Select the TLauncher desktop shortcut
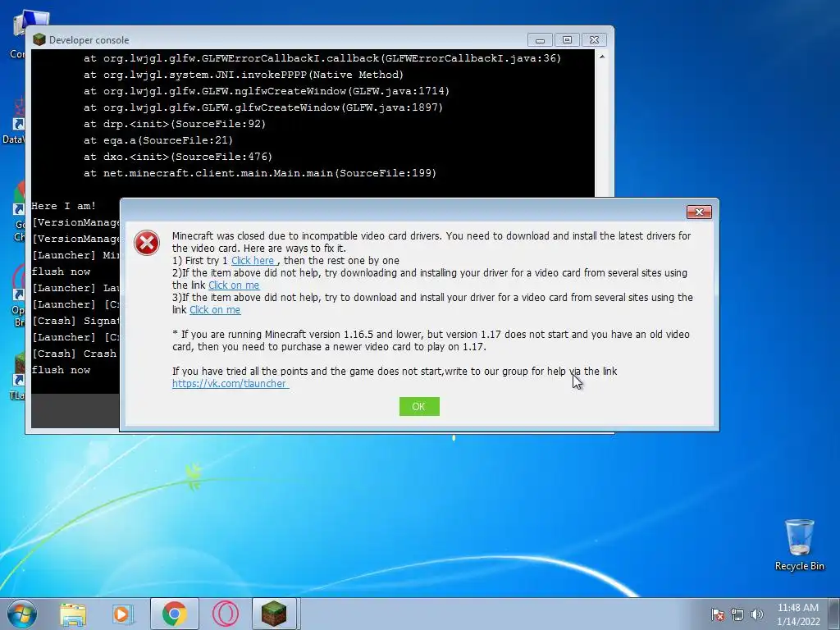The height and width of the screenshot is (630, 840). coord(18,377)
